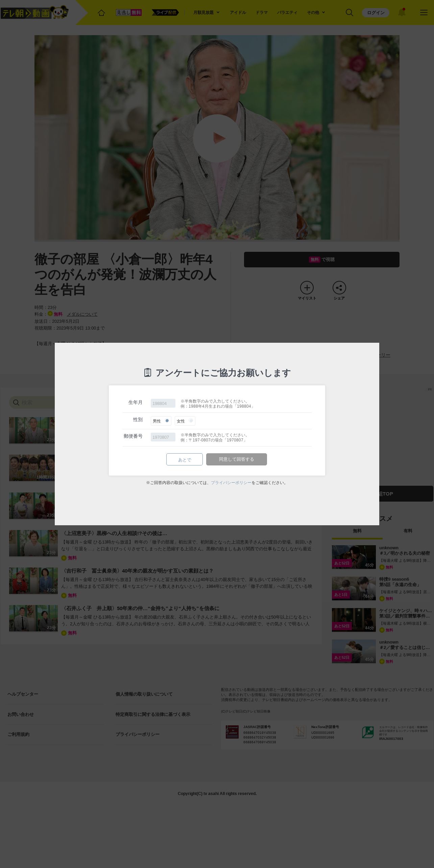The width and height of the screenshot is (434, 868).
Task: Open 特定商取引に関する法律に基づく表示 link
Action: (153, 715)
